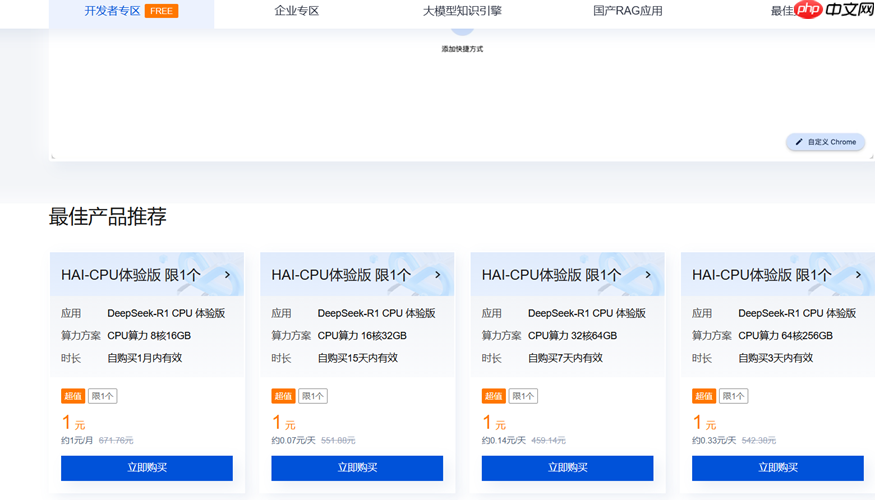The height and width of the screenshot is (500, 875).
Task: Click 立即购买 for the 16核32GB plan
Action: 357,468
